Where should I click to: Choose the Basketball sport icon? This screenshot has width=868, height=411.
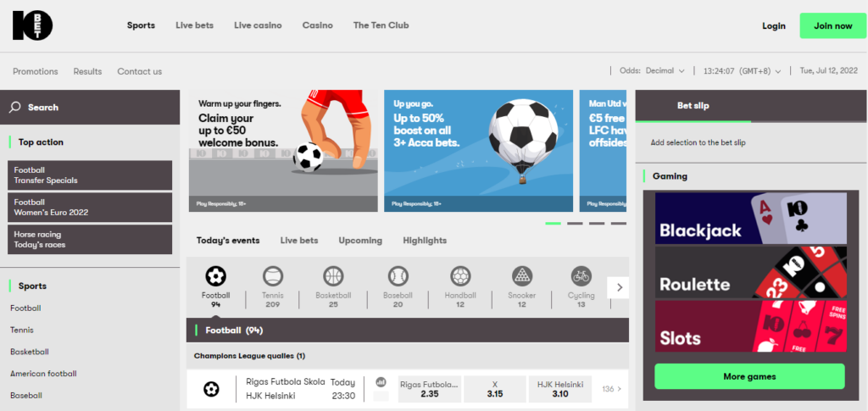(333, 276)
